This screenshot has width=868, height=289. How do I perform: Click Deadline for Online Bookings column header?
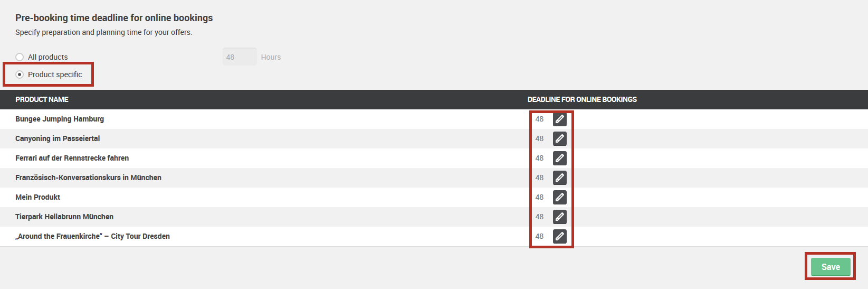582,99
